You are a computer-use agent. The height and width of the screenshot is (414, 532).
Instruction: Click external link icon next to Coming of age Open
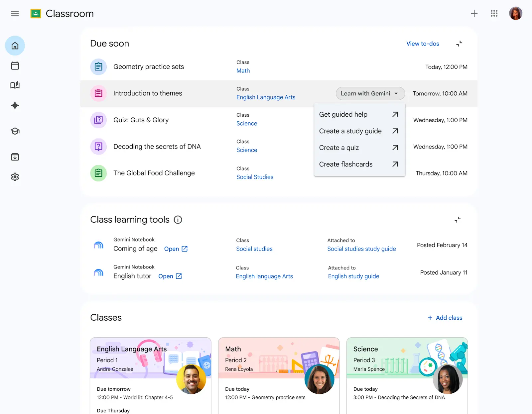[x=185, y=249]
